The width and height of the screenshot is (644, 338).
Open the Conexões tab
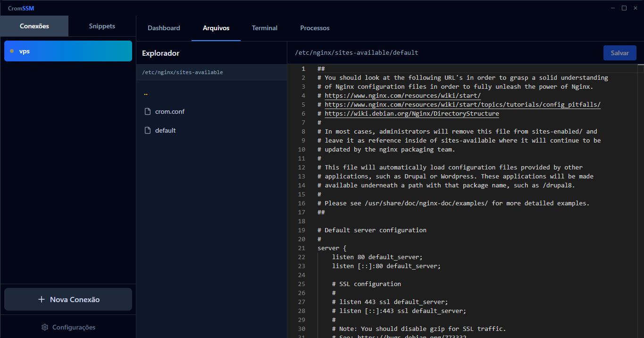pos(34,26)
